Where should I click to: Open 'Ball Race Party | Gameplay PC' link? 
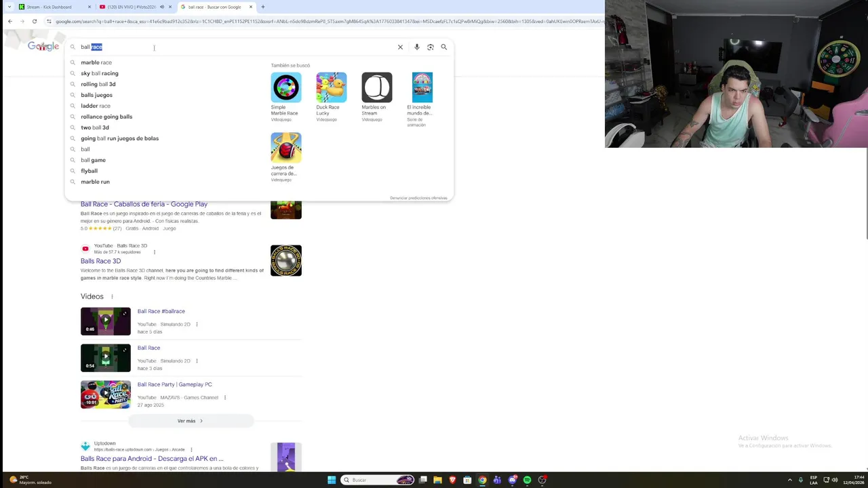click(x=174, y=384)
